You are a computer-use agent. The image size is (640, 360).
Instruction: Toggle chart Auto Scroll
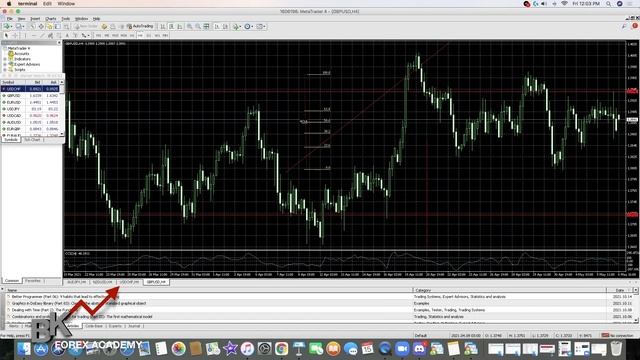(217, 26)
